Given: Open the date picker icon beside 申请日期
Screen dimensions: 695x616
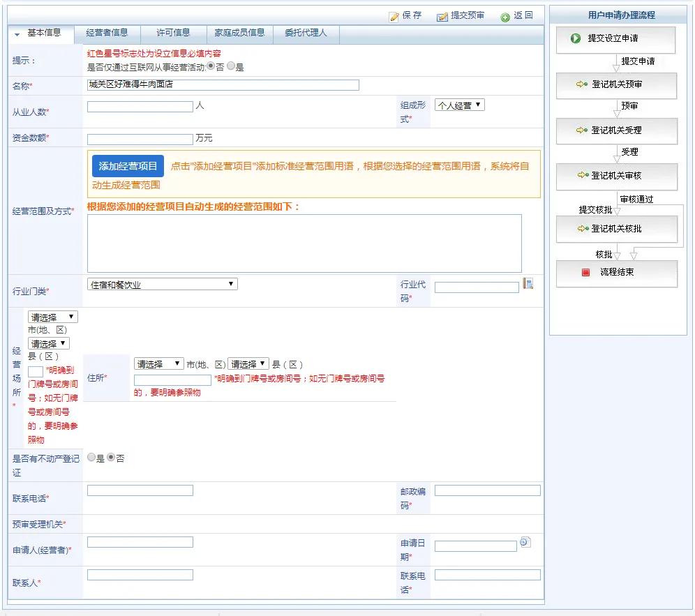Looking at the screenshot, I should point(525,542).
